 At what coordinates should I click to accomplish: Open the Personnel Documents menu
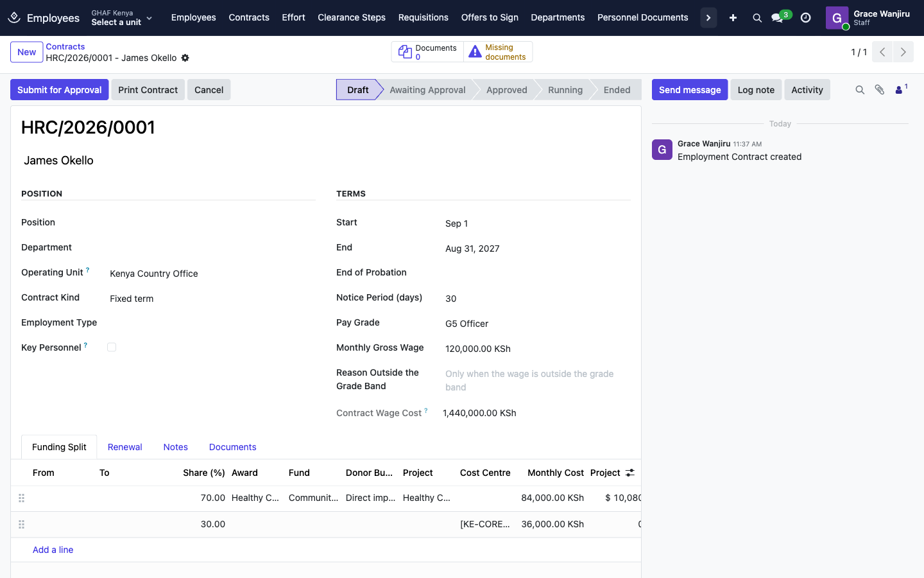(x=643, y=18)
